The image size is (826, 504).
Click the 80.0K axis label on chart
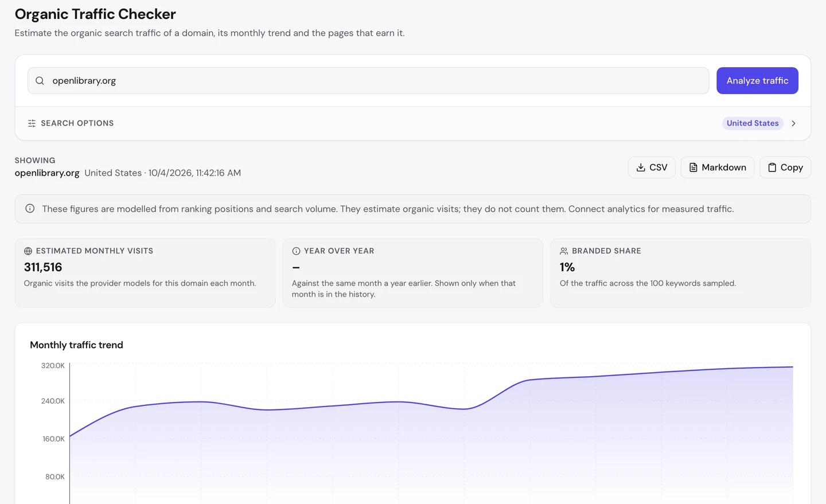click(55, 477)
